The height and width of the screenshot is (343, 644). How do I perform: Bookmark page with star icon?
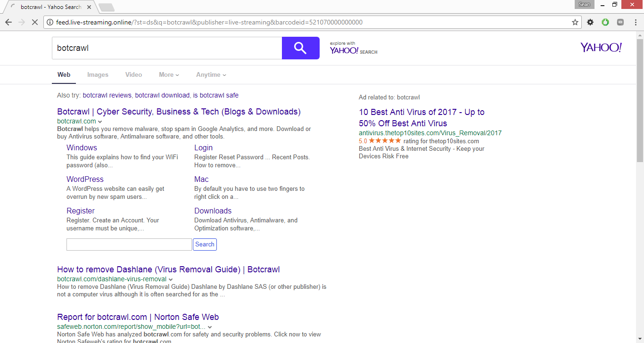tap(575, 22)
